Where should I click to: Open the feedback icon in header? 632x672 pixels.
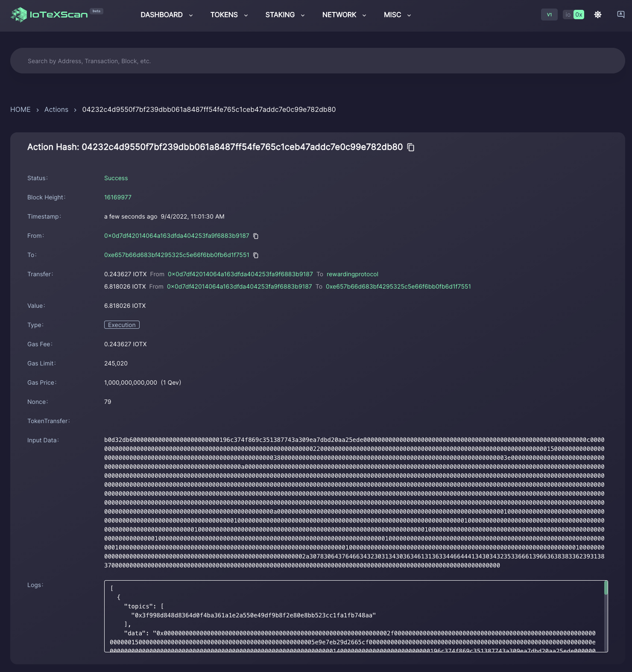pyautogui.click(x=621, y=15)
